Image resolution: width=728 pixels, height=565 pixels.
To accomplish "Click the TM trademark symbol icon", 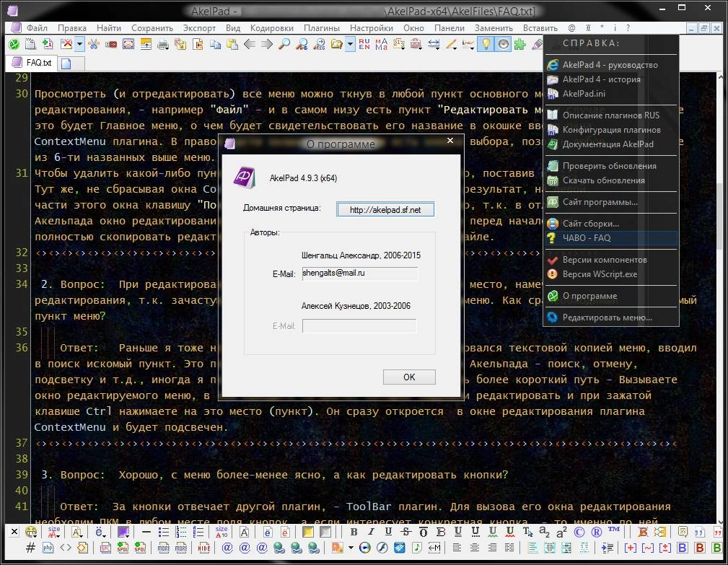I will coord(613,530).
